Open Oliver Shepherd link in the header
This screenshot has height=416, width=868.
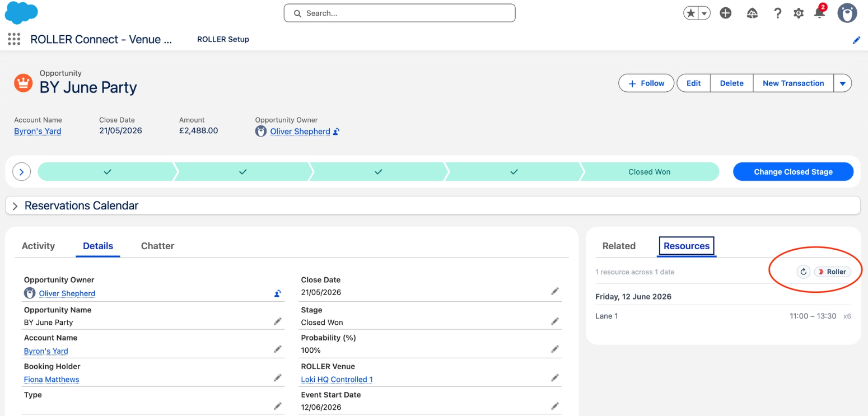pos(300,132)
